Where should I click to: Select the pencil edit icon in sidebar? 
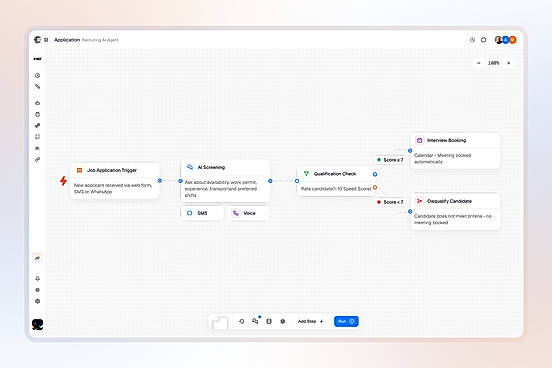click(x=37, y=87)
